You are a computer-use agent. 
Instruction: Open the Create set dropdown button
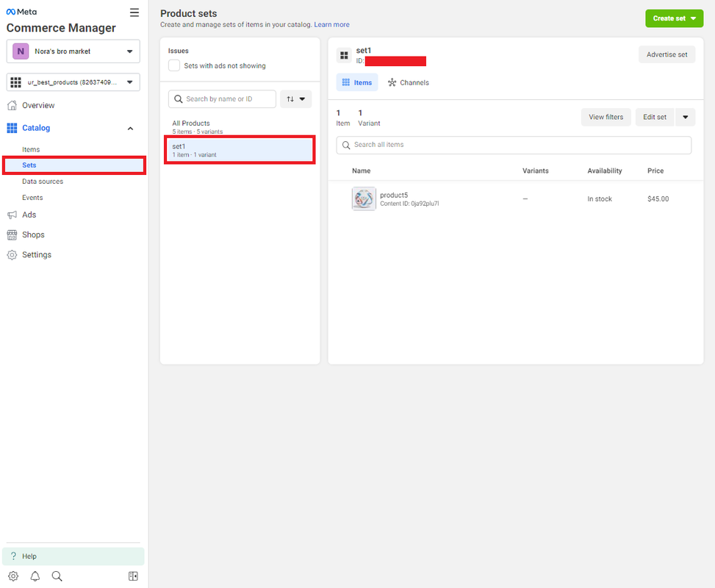point(675,18)
